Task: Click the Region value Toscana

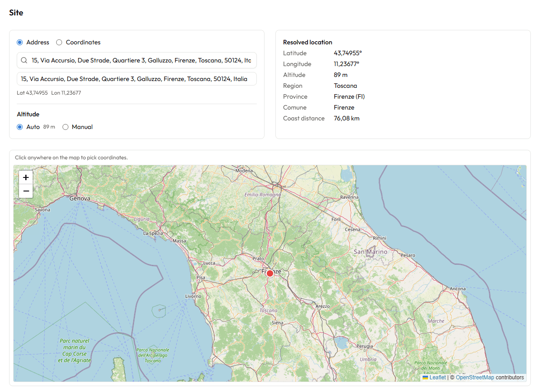Action: [346, 86]
